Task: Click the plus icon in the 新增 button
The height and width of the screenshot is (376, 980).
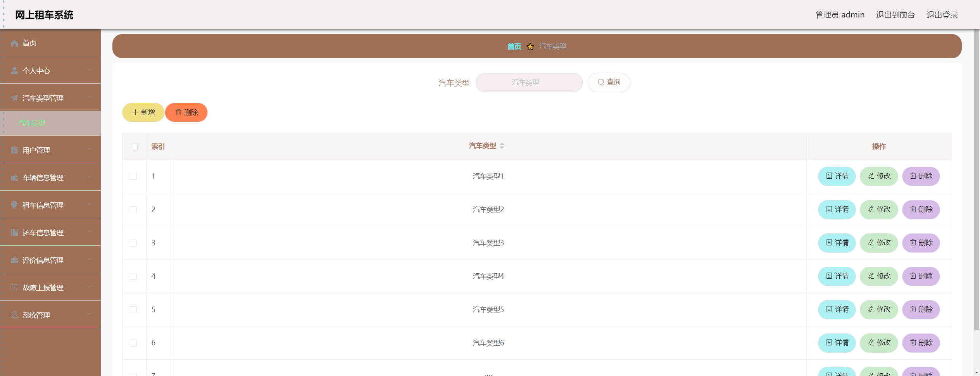Action: tap(135, 112)
